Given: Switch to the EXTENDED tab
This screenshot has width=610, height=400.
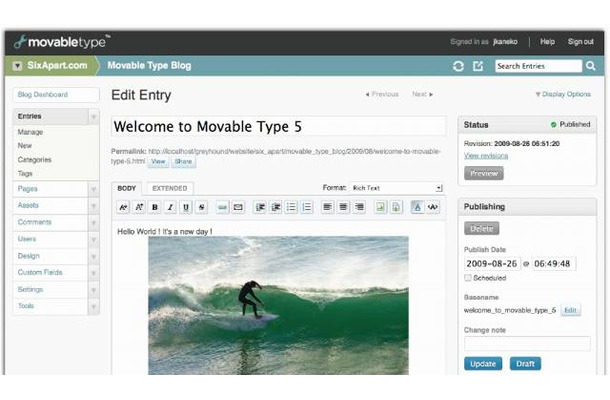Looking at the screenshot, I should [170, 188].
